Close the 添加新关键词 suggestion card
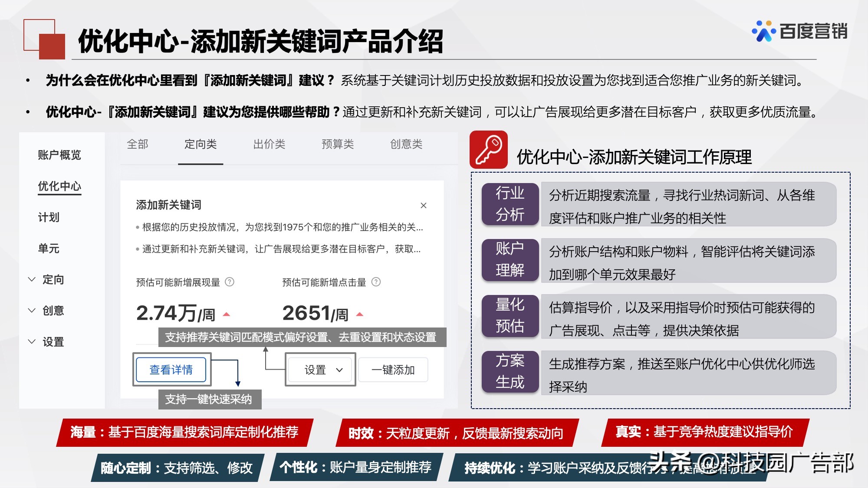 (424, 206)
